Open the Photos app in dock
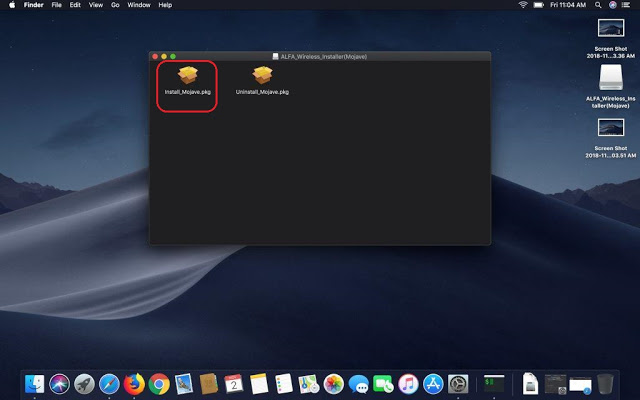 pos(334,382)
